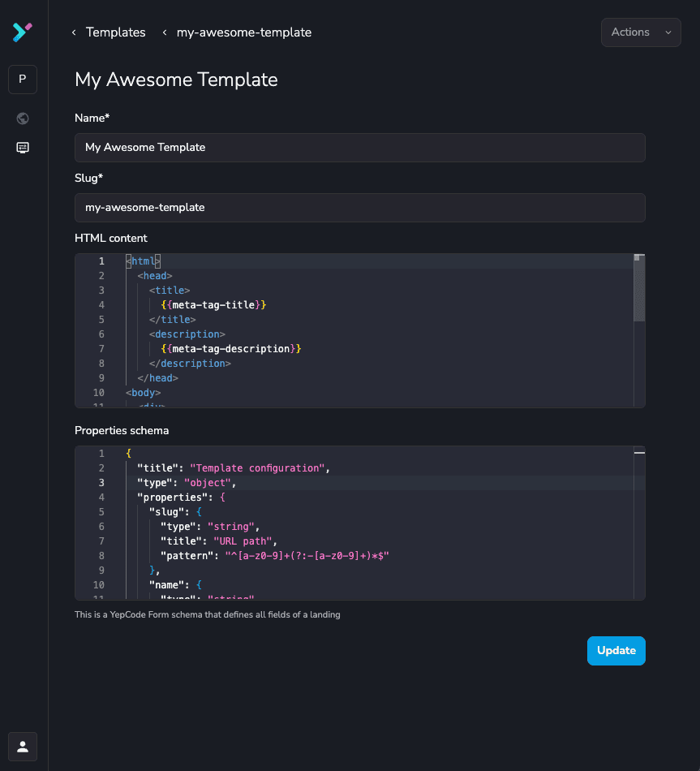The height and width of the screenshot is (771, 700).
Task: Click </head> closing tag on line 9
Action: 158,378
